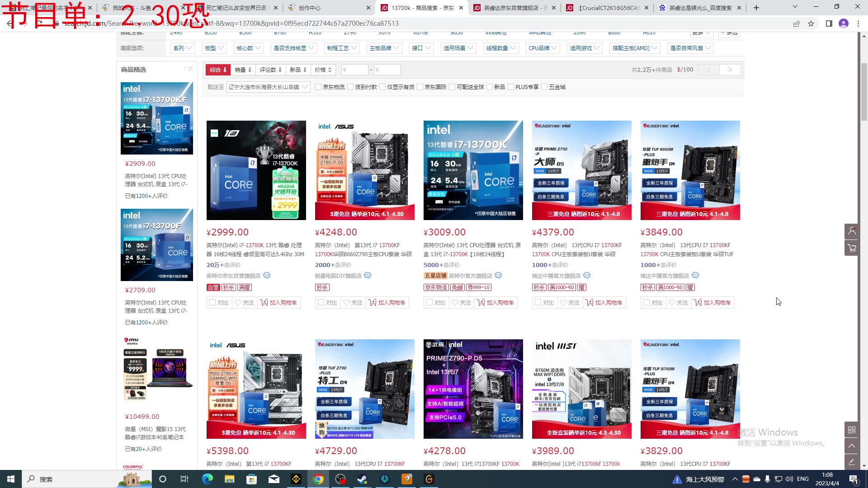Expand the 板型 filter dropdown

(214, 48)
